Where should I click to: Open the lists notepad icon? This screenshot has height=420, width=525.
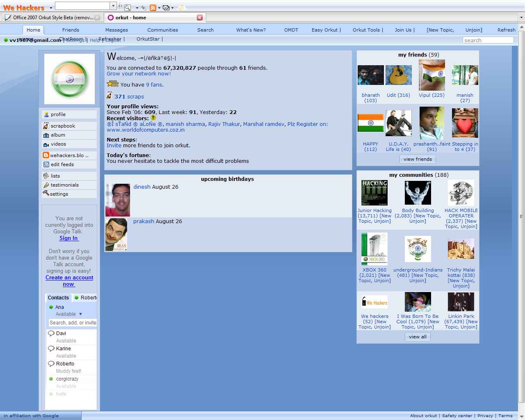point(46,176)
